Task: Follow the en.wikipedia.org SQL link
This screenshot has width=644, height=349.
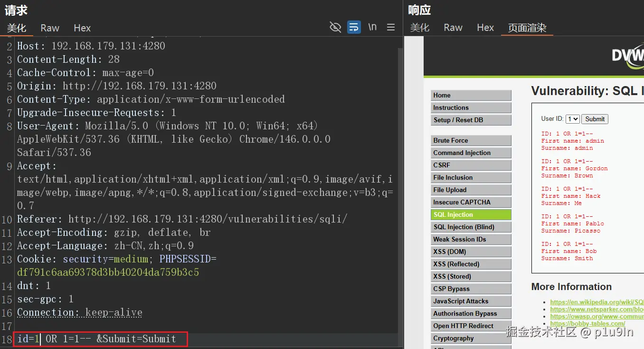Action: 597,302
